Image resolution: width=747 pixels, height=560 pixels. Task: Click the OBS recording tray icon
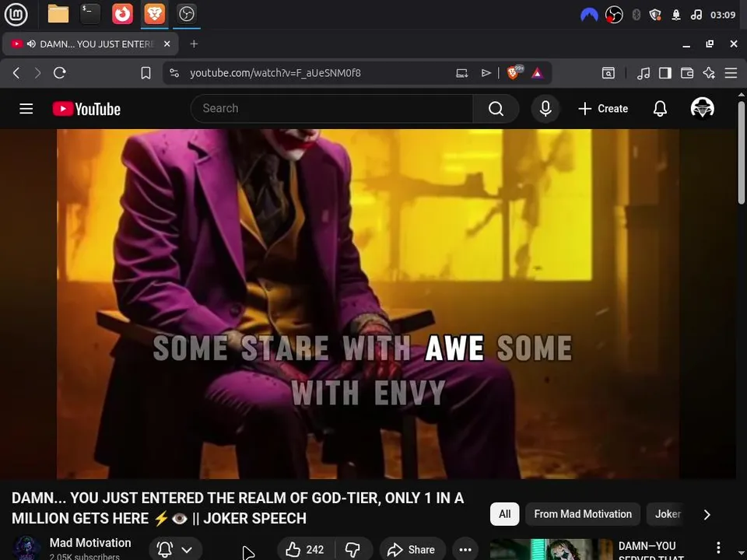click(614, 15)
